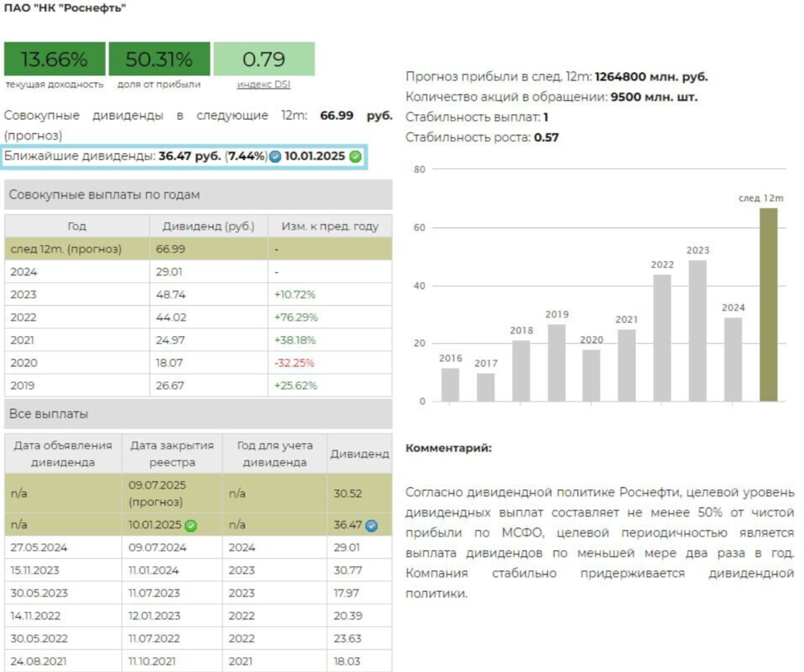The height and width of the screenshot is (672, 804).
Task: Click the след 12m forecast bar in chart
Action: (x=768, y=304)
